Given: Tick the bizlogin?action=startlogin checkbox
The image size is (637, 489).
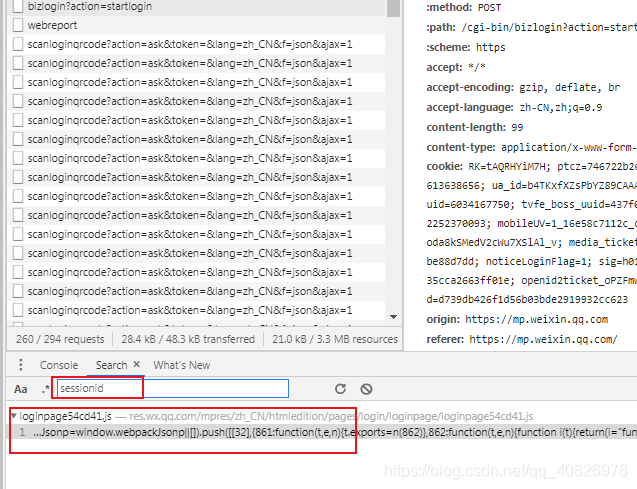Looking at the screenshot, I should (x=18, y=6).
